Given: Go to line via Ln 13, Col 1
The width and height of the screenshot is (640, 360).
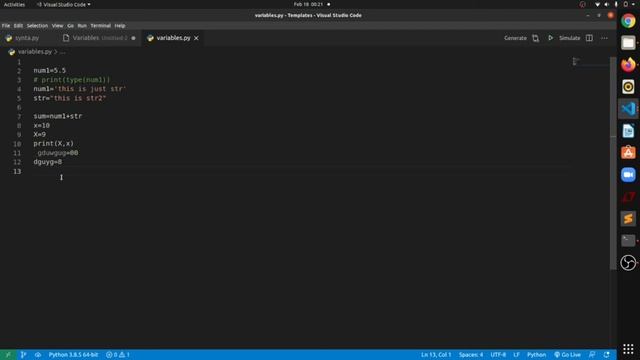Looking at the screenshot, I should [436, 355].
